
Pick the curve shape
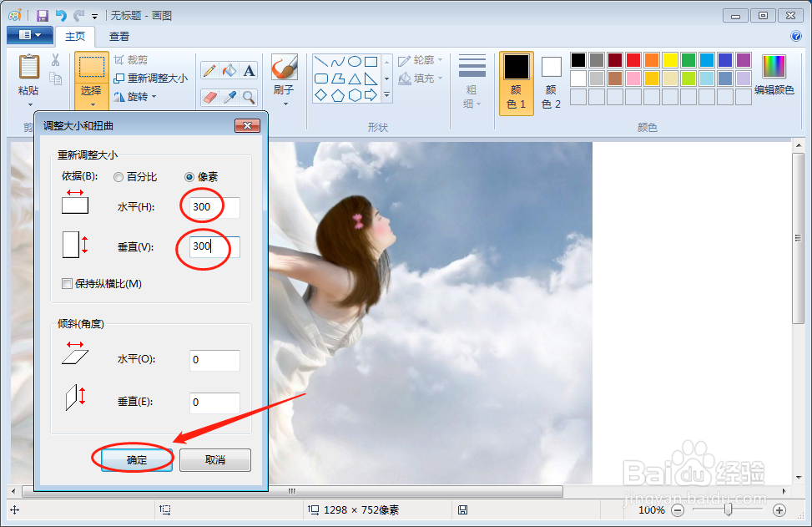pos(338,62)
